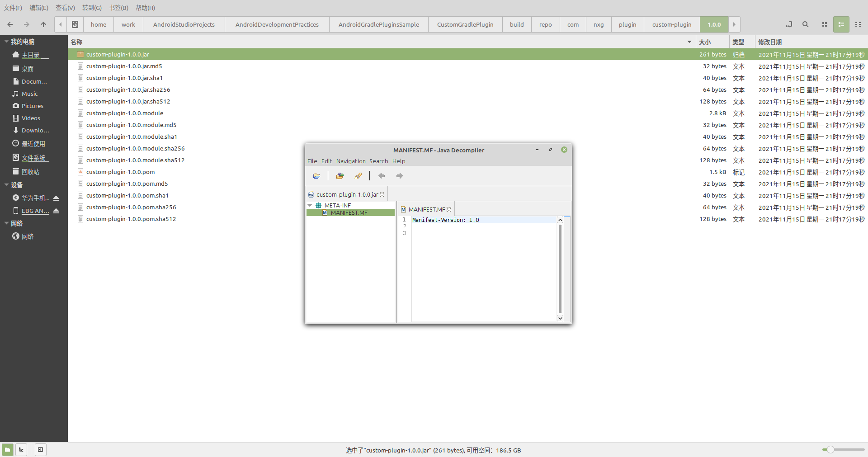
Task: Click scrollbar down arrow in MANIFEST.MF editor
Action: [x=560, y=318]
